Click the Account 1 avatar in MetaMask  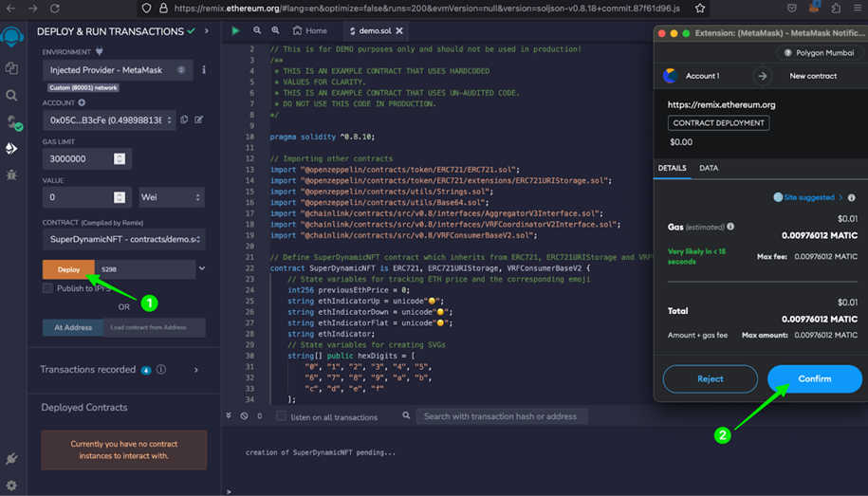[671, 76]
